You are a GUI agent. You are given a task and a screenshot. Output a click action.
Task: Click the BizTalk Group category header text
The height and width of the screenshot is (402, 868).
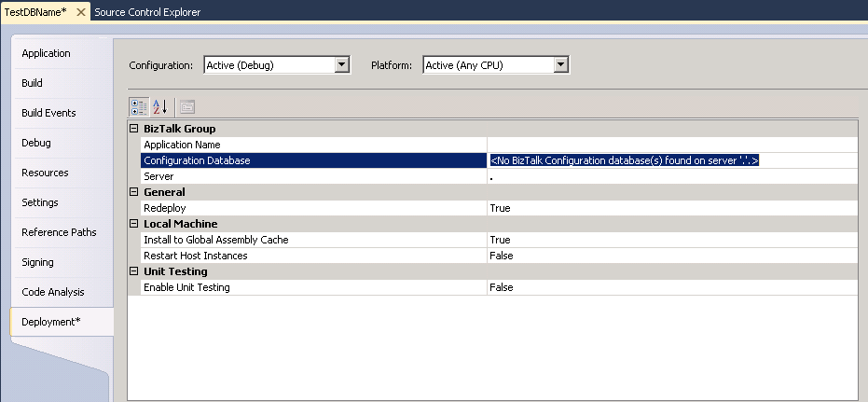coord(179,129)
